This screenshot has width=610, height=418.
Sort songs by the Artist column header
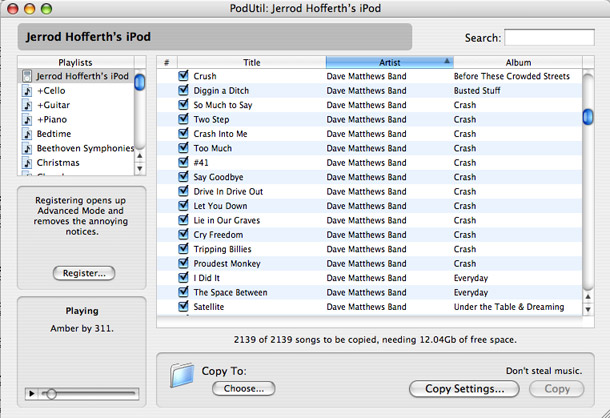[389, 62]
